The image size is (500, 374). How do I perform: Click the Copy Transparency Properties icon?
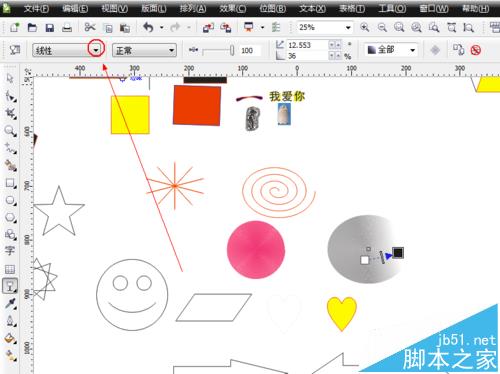(x=458, y=50)
